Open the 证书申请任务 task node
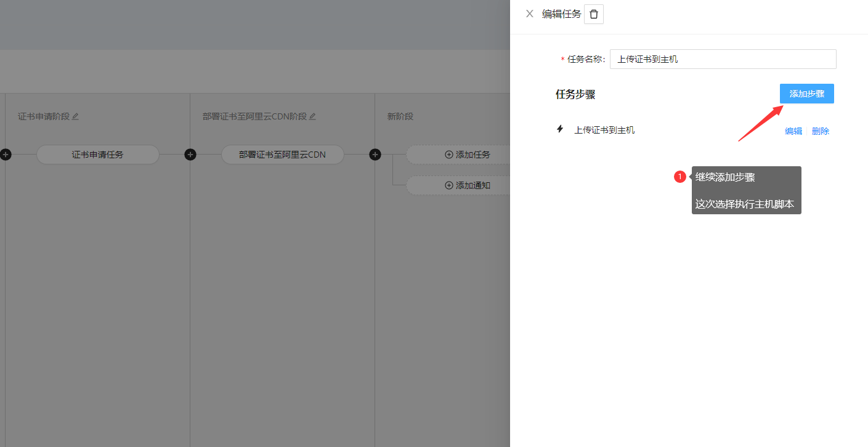This screenshot has width=868, height=447. 98,155
